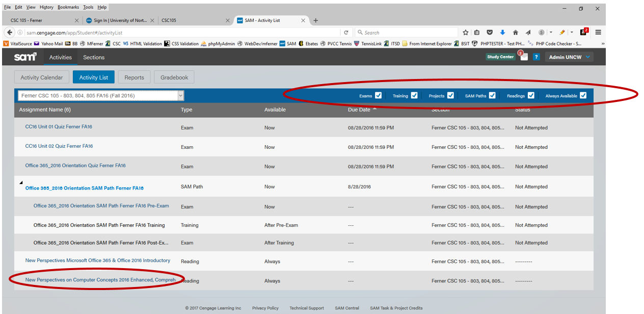Open CC16 Unit 01 Quiz Ferner FA16

coord(59,127)
